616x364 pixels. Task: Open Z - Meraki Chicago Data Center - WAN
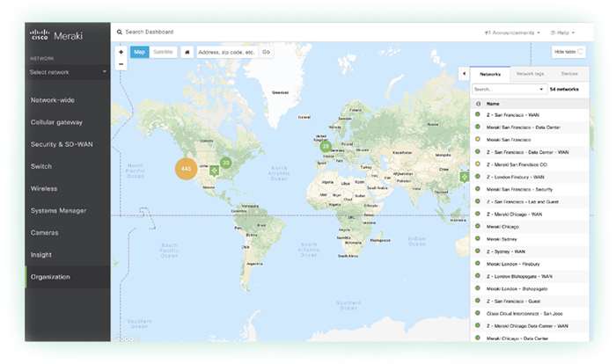pos(527,326)
